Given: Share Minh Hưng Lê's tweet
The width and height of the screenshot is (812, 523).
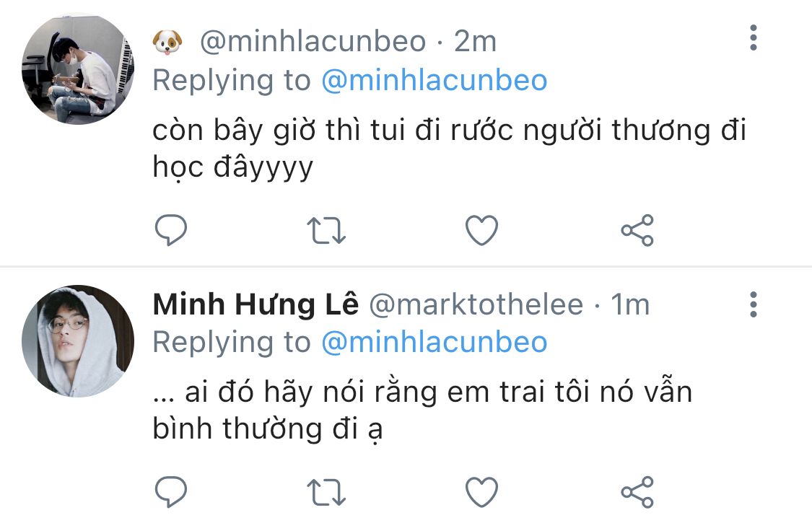Looking at the screenshot, I should (x=637, y=491).
